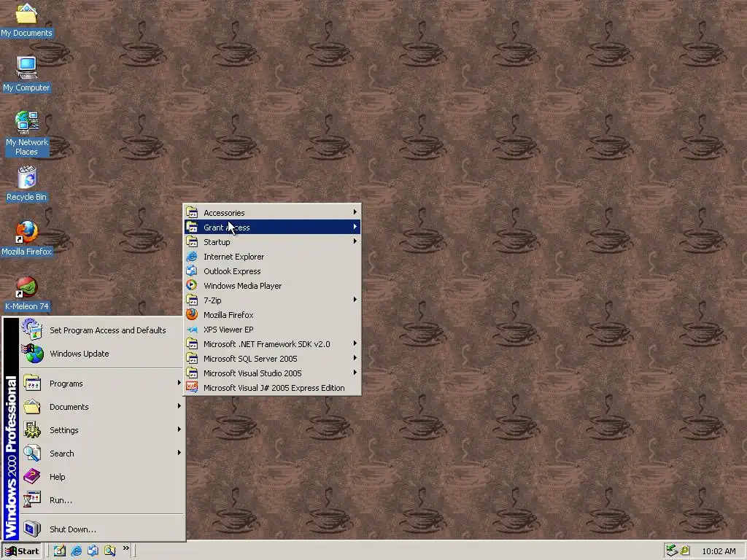Show hidden quick launch items chevron

[125, 548]
